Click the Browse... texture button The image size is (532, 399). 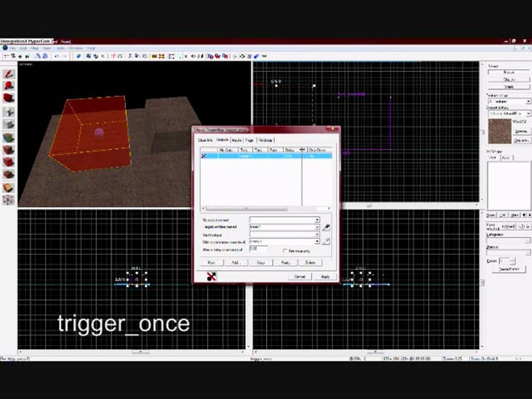pos(521,131)
